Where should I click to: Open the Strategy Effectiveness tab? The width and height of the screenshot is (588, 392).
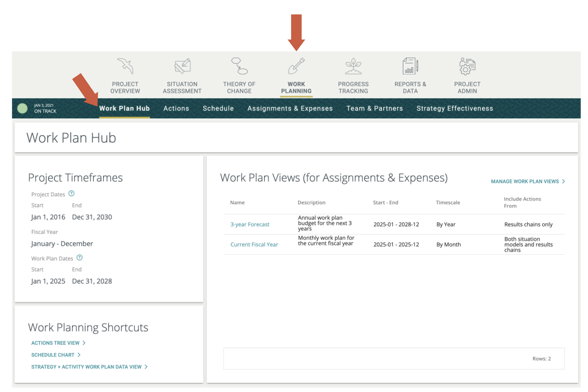point(454,109)
